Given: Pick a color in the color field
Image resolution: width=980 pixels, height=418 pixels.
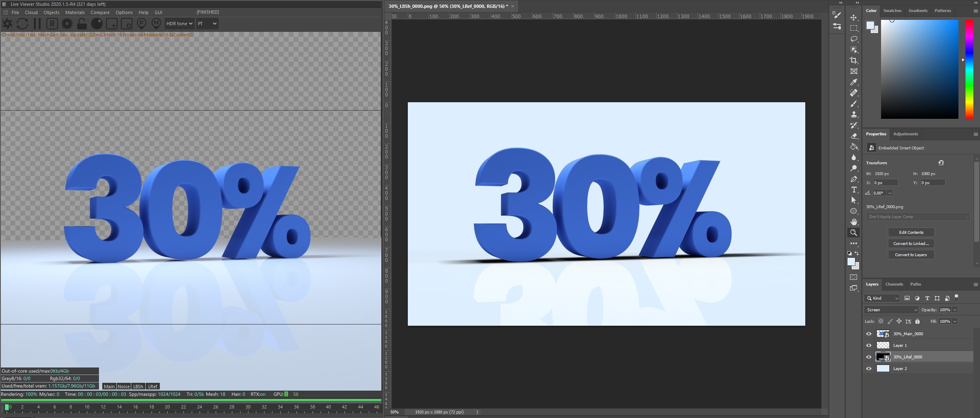Looking at the screenshot, I should click(920, 69).
